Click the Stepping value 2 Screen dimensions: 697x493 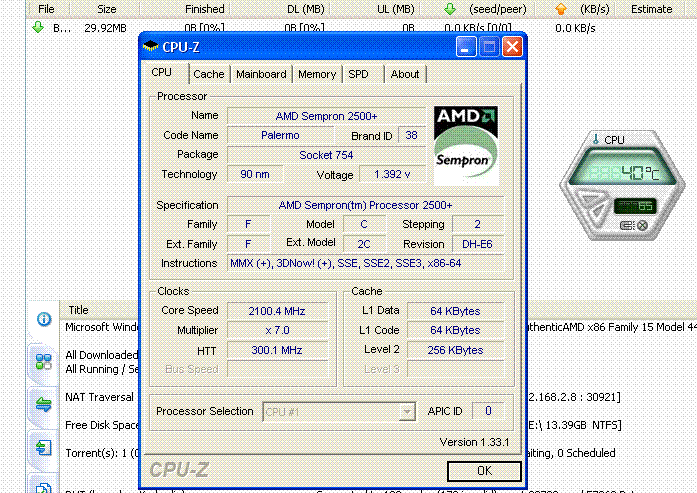coord(477,224)
